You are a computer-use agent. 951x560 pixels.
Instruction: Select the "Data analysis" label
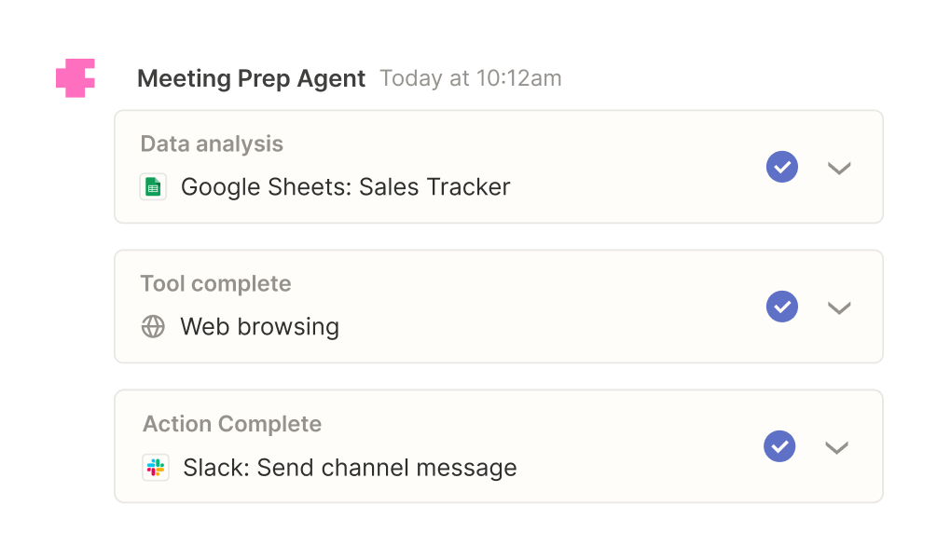point(212,144)
